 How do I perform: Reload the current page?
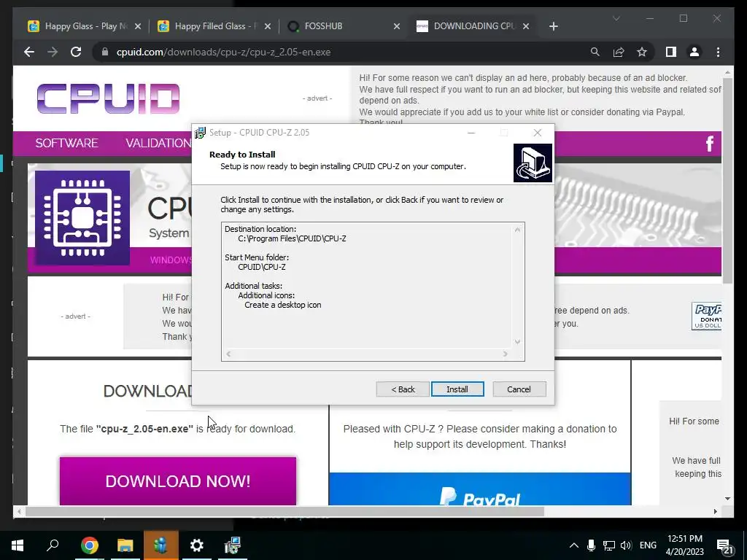tap(76, 52)
